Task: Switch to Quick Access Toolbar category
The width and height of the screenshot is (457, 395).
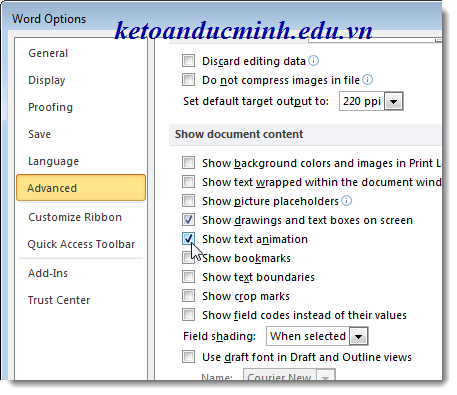Action: 81,244
